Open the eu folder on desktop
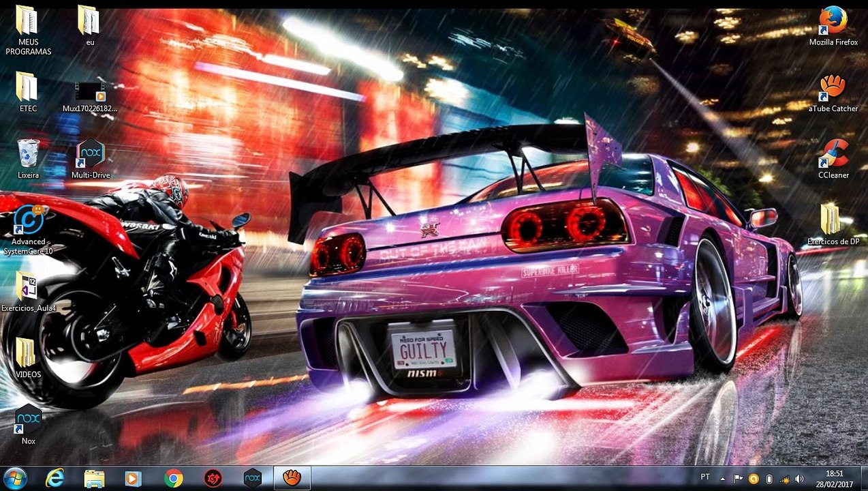The height and width of the screenshot is (491, 868). tap(90, 25)
